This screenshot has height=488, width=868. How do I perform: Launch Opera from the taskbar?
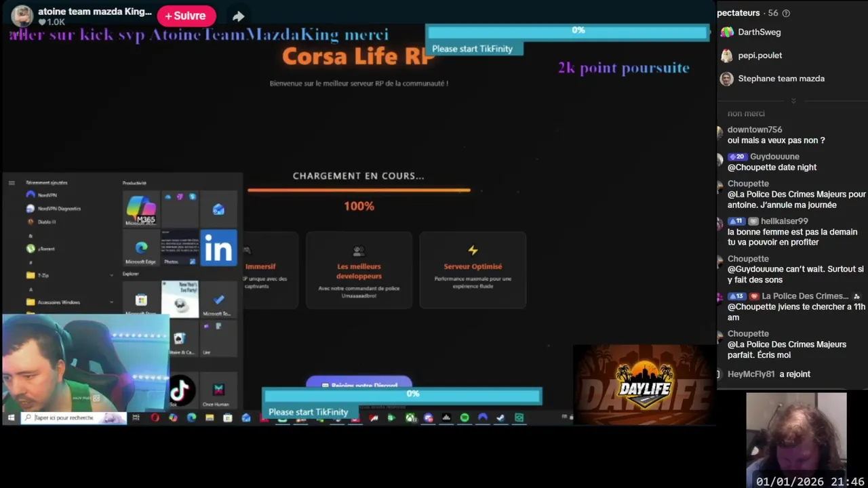pos(155,418)
